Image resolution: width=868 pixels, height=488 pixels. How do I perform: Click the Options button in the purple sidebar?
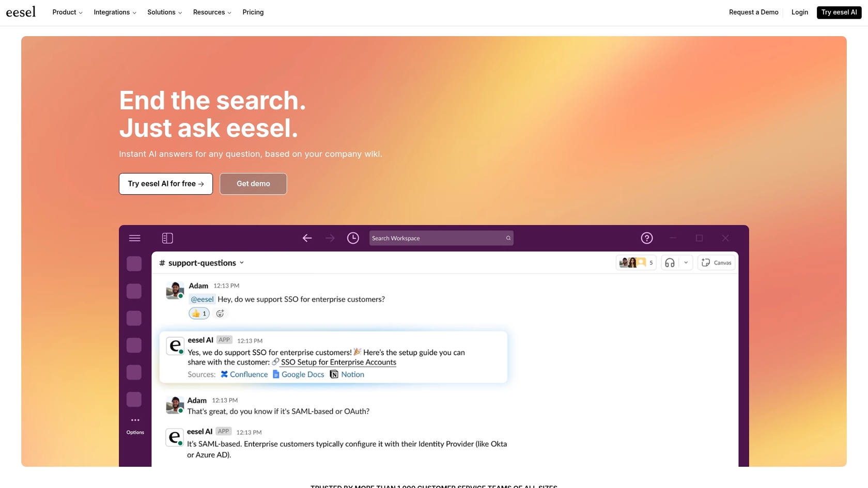pos(135,424)
